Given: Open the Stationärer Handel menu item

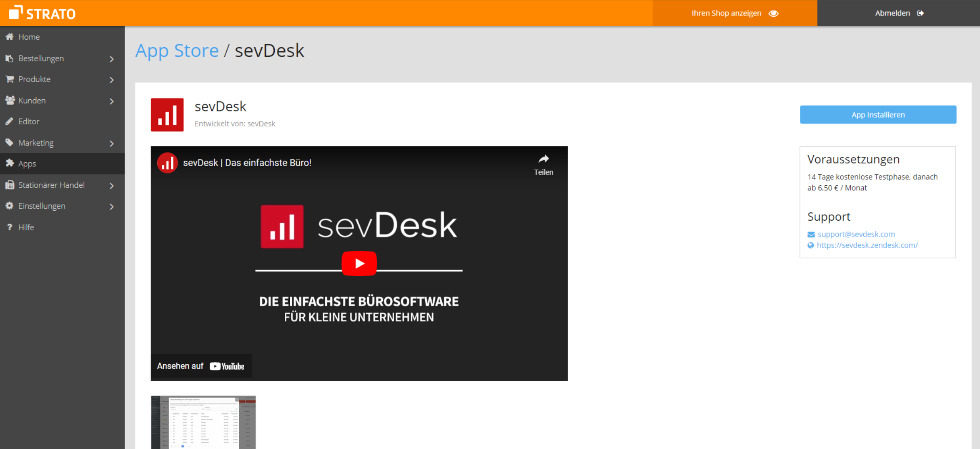Looking at the screenshot, I should (x=62, y=185).
